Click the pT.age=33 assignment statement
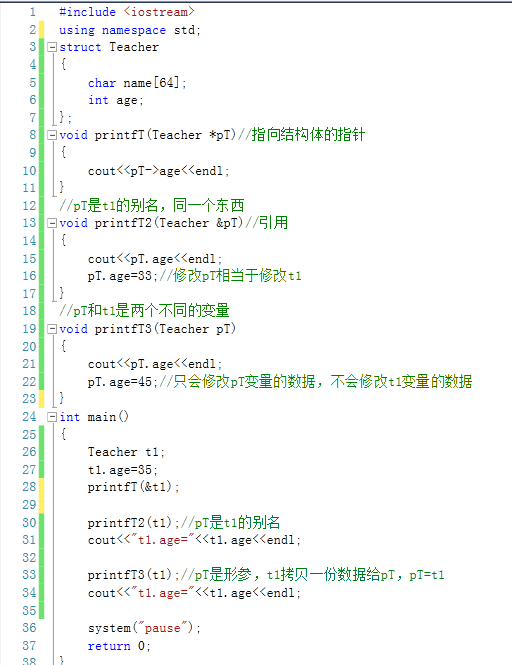The height and width of the screenshot is (665, 512). coord(123,276)
